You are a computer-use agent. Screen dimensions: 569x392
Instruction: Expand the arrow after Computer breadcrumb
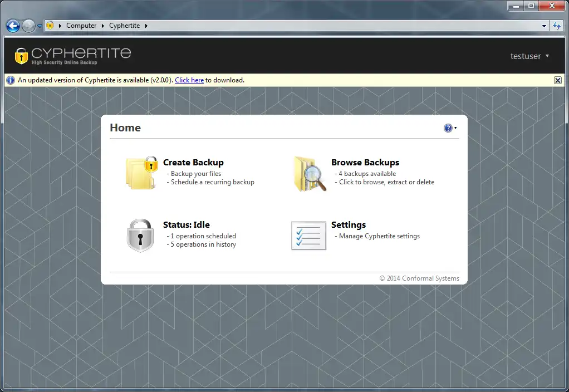tap(102, 26)
